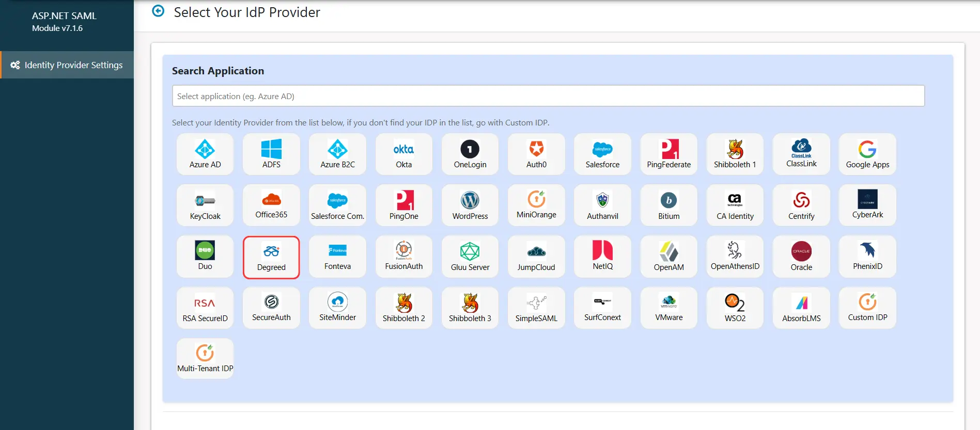Choose the ClassLink provider
Screen dimensions: 980x430
click(801, 154)
